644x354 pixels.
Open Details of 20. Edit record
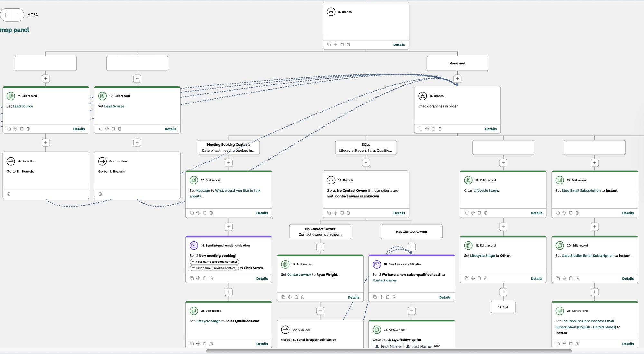(x=628, y=279)
